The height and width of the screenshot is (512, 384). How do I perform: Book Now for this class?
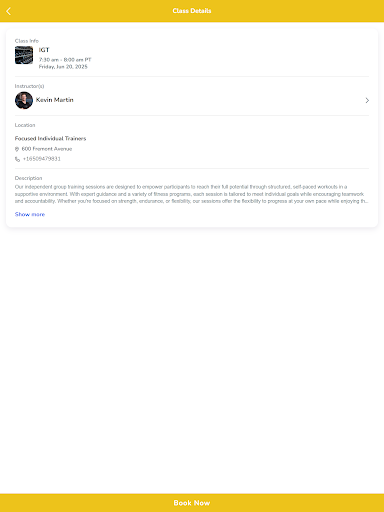click(192, 503)
